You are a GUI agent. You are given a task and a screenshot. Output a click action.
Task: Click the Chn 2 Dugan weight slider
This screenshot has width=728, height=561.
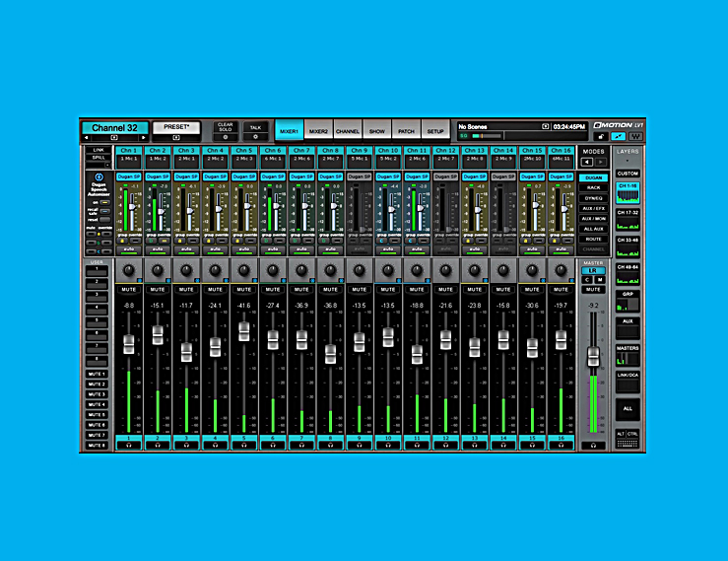tap(161, 211)
